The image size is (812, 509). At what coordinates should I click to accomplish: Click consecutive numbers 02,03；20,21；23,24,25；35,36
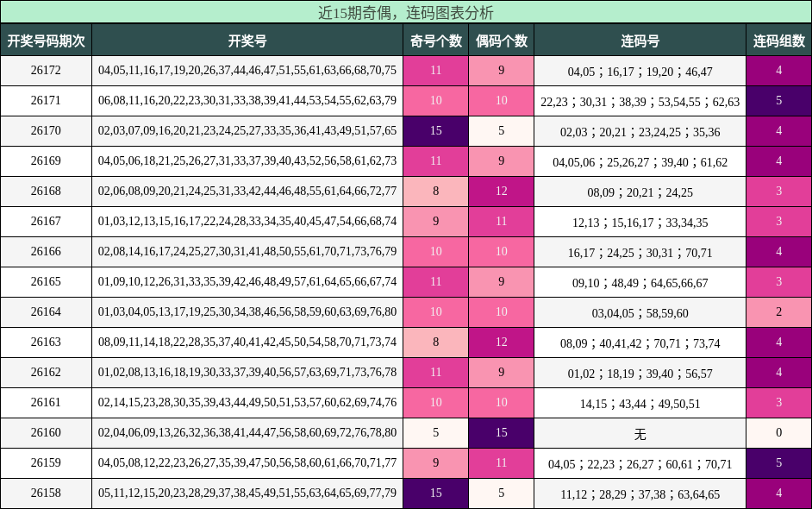pos(640,132)
